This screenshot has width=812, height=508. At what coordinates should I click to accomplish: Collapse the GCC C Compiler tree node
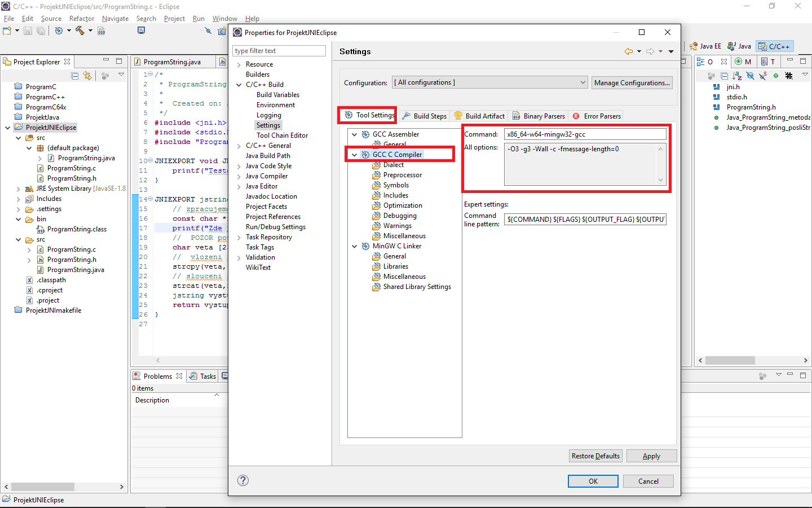354,154
